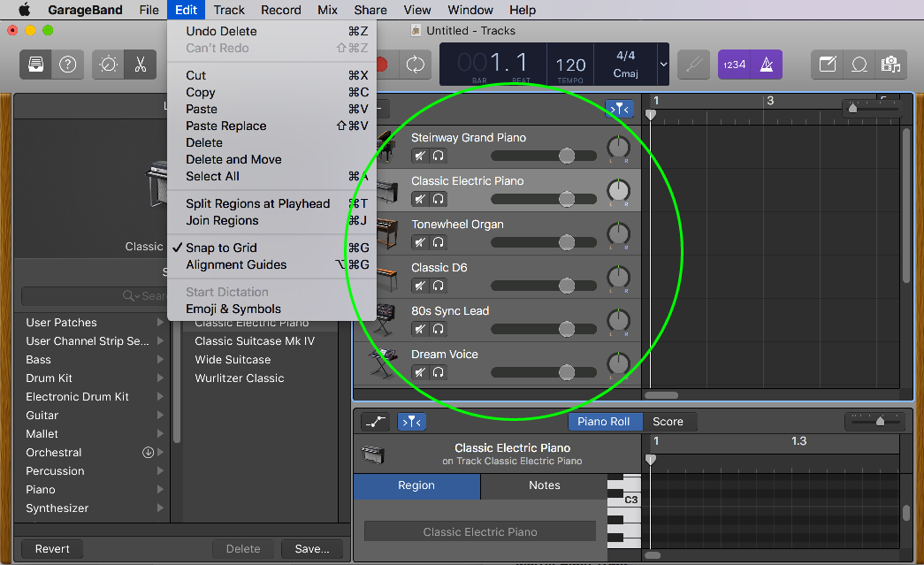Click the region name field Classic Electric Piano
This screenshot has height=565, width=924.
point(479,532)
